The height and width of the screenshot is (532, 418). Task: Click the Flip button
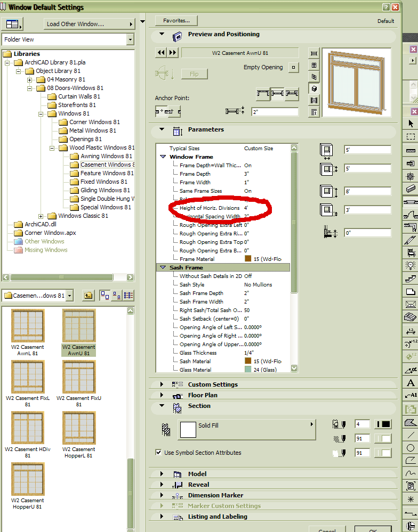point(194,74)
